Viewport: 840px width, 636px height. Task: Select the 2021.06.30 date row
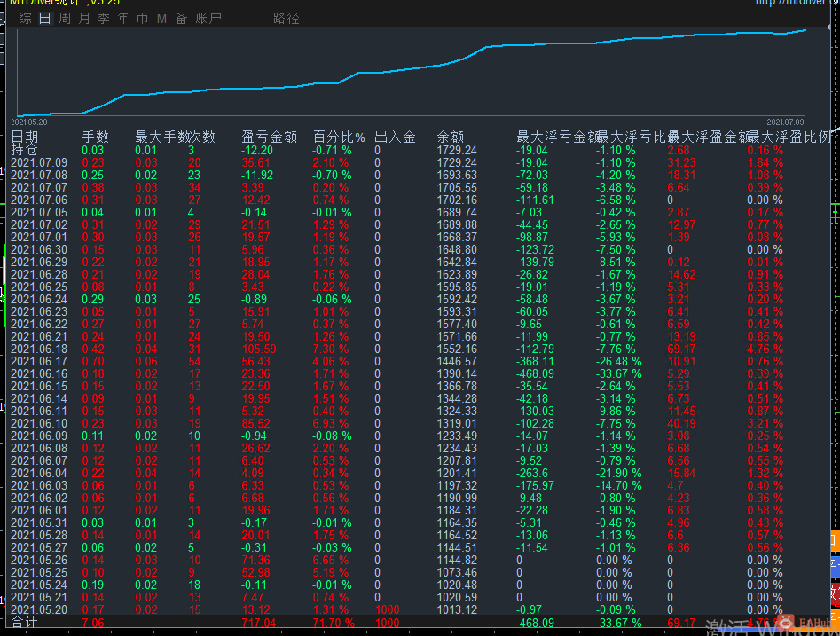pyautogui.click(x=39, y=249)
